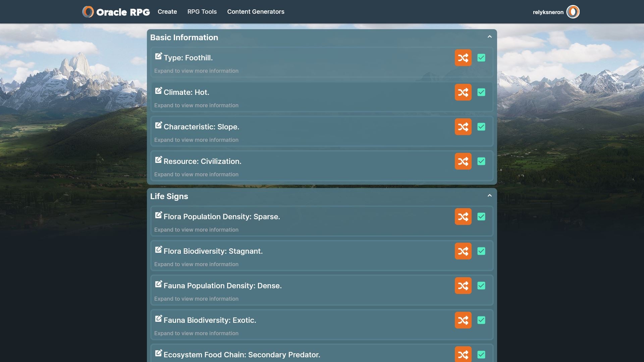
Task: Collapse the Basic Information section
Action: click(x=489, y=37)
